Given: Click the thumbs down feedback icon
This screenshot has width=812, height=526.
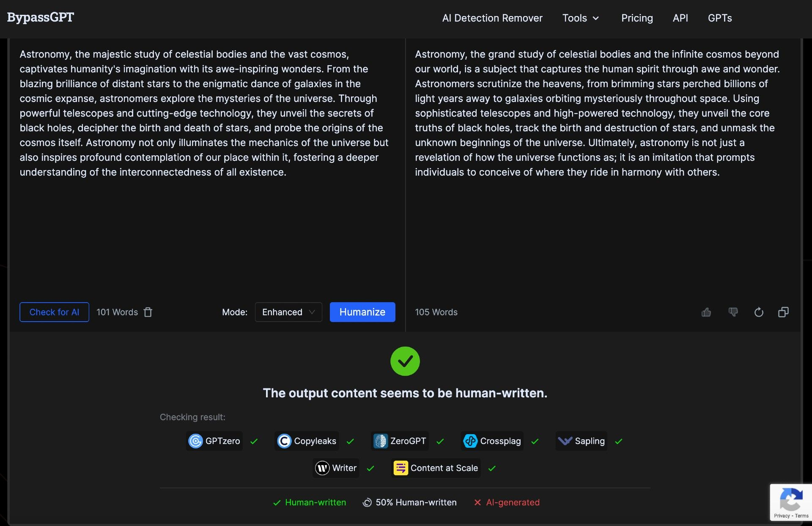Looking at the screenshot, I should click(x=733, y=312).
